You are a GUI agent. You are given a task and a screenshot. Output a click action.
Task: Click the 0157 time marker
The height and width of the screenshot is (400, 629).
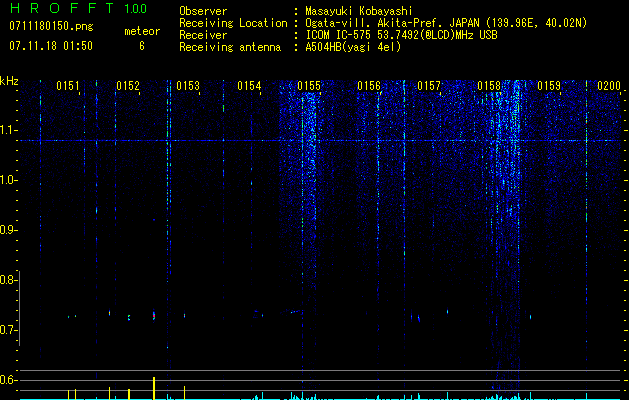(x=429, y=86)
